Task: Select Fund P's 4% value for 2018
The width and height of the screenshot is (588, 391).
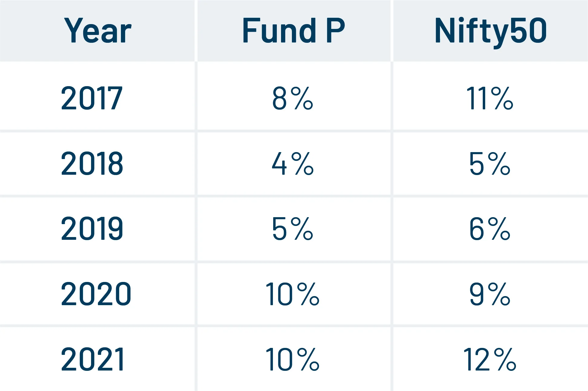Action: tap(292, 163)
